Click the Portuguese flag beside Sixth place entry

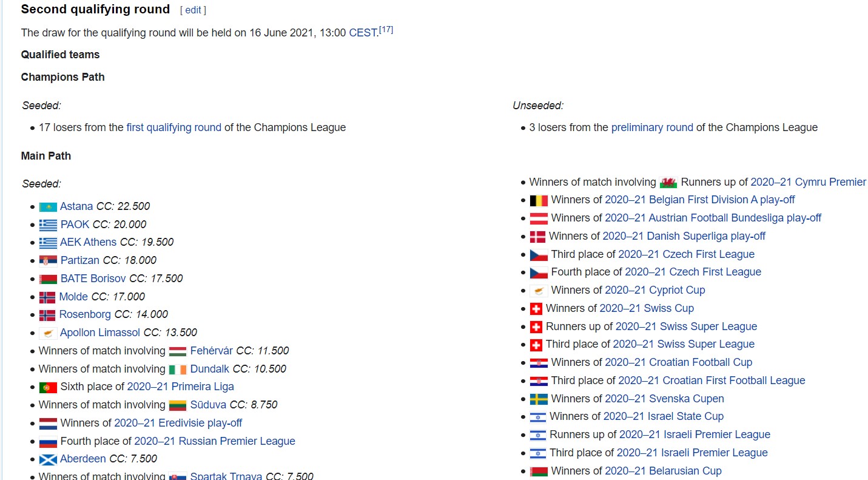(48, 387)
